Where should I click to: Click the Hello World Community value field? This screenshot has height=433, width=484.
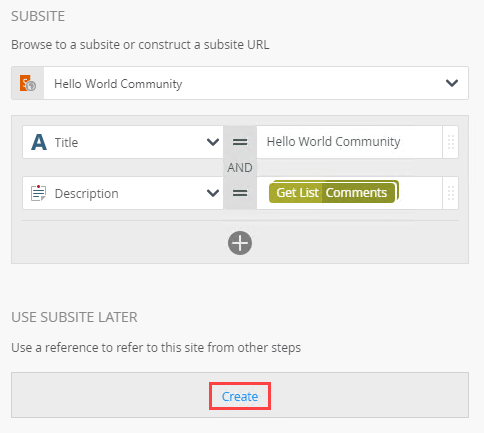pyautogui.click(x=349, y=142)
